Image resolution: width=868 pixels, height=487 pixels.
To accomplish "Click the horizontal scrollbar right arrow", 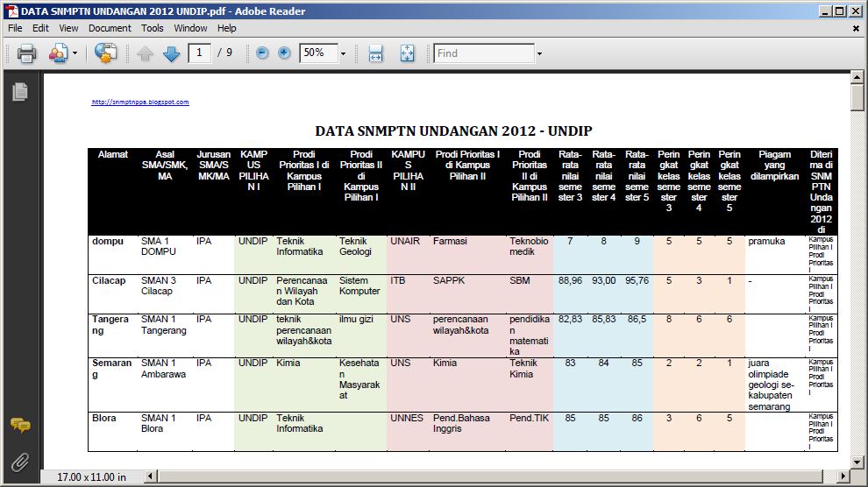I will point(843,476).
